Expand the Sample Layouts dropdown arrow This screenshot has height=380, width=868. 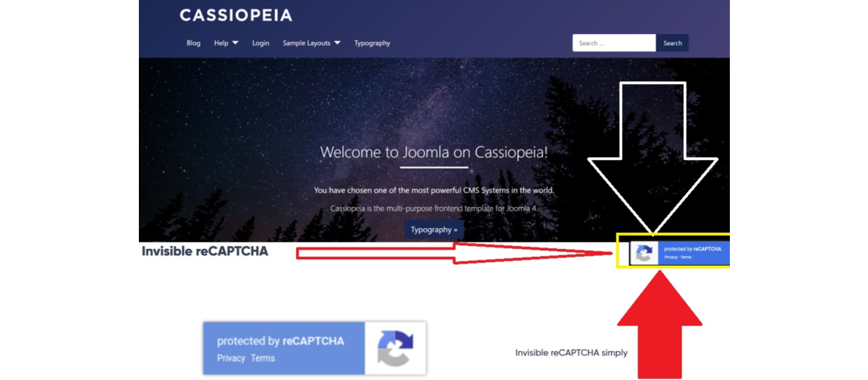pyautogui.click(x=337, y=43)
